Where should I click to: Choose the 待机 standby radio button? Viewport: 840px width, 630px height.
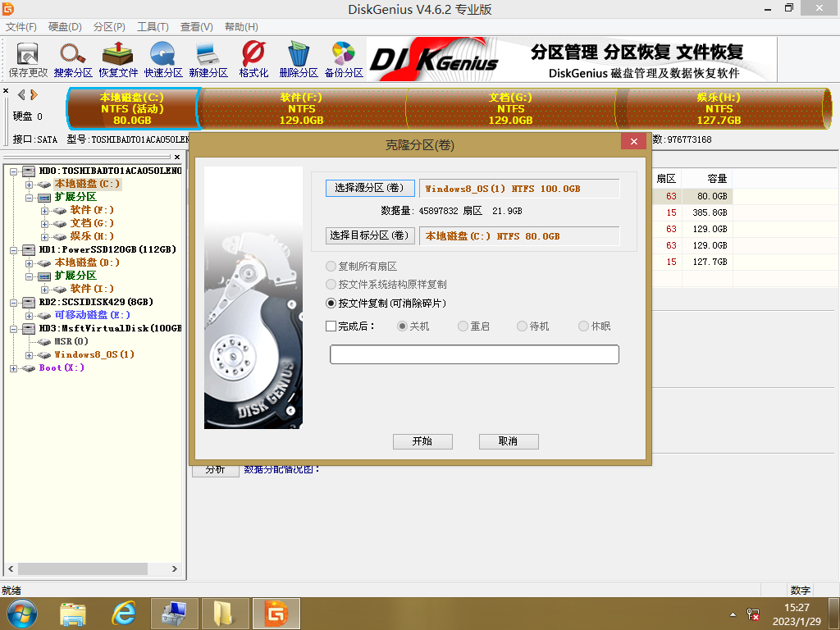522,326
